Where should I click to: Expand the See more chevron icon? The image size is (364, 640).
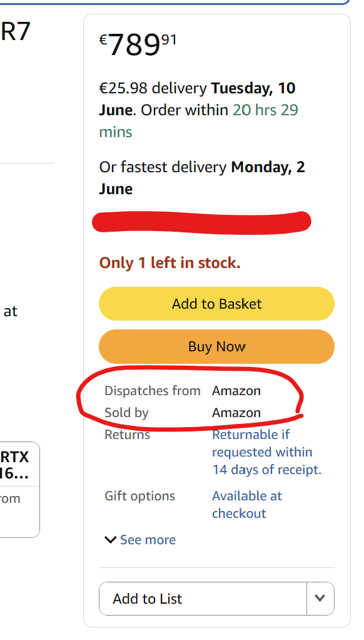coord(111,540)
